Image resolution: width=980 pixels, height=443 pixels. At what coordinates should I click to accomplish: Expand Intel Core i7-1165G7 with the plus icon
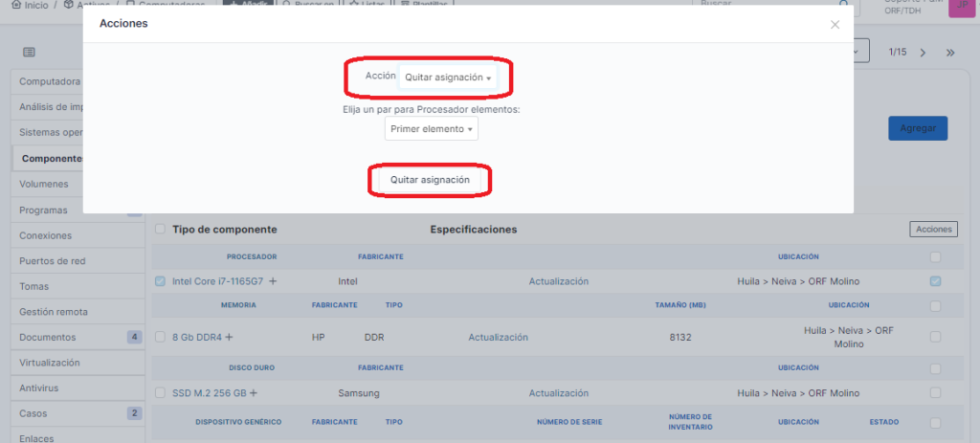[273, 281]
